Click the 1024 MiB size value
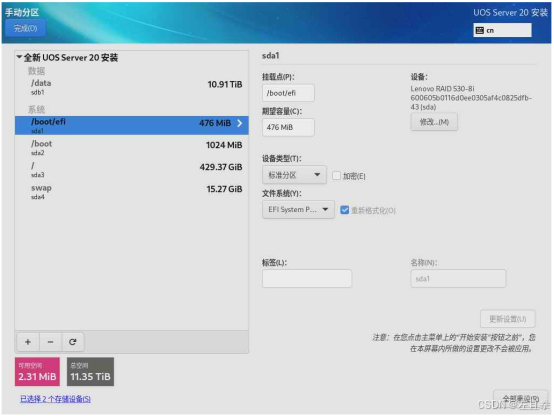The width and height of the screenshot is (554, 416). pyautogui.click(x=224, y=145)
